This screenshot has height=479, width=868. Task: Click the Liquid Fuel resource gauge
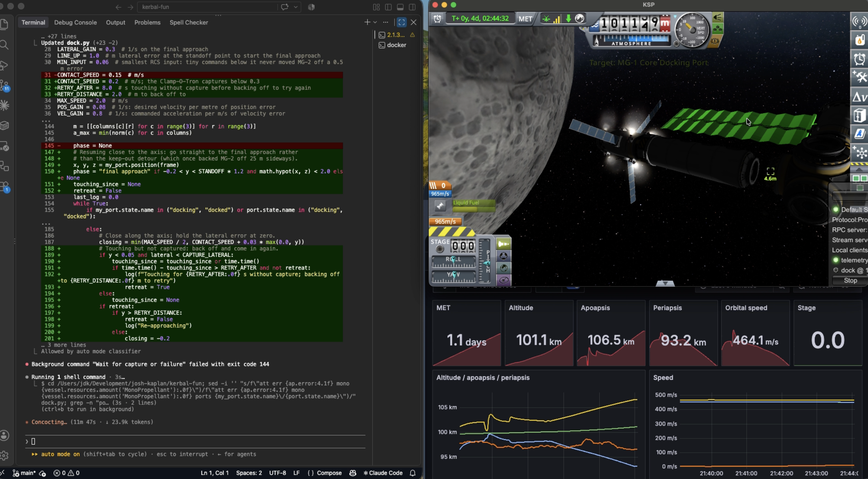pos(474,206)
